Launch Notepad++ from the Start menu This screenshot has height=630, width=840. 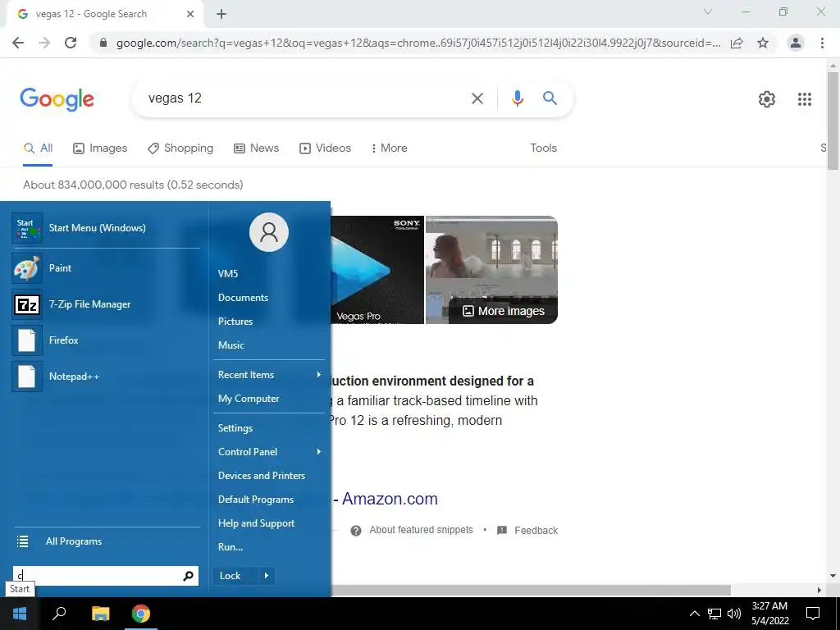tap(106, 376)
